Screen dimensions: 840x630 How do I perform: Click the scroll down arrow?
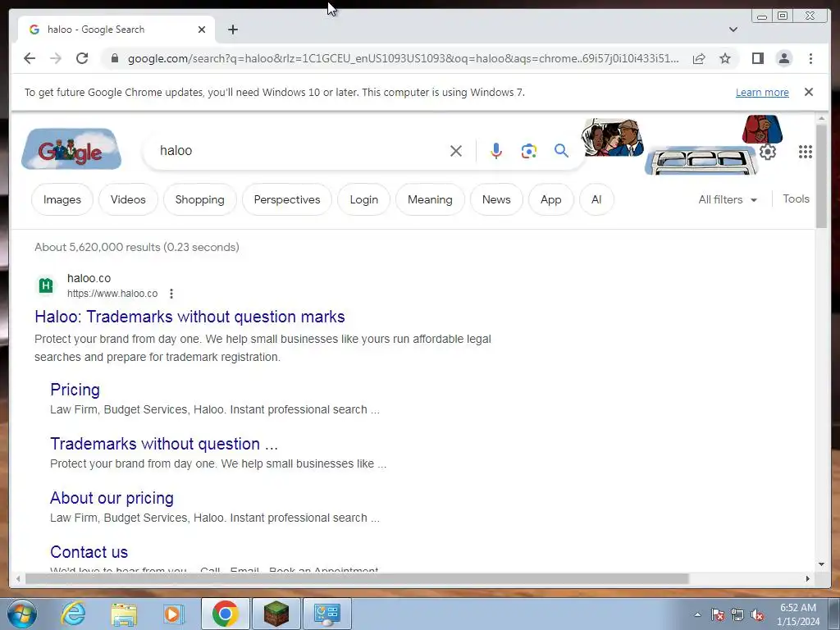tap(821, 564)
